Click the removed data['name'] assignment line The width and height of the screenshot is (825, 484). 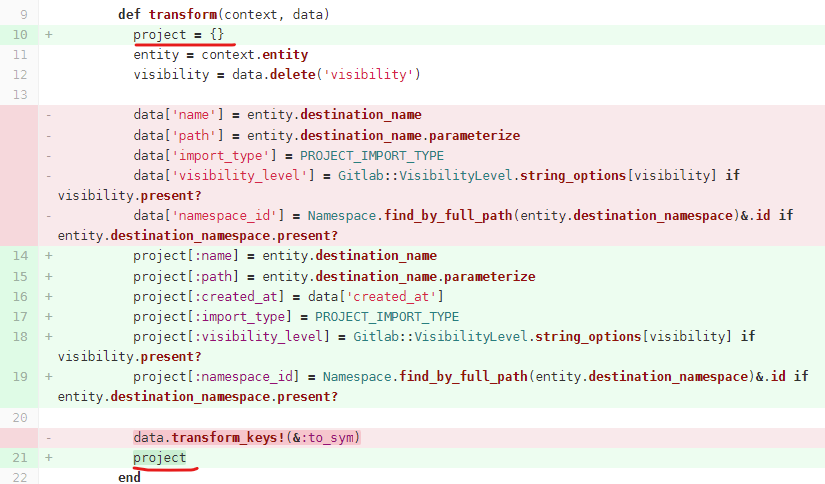(x=277, y=115)
